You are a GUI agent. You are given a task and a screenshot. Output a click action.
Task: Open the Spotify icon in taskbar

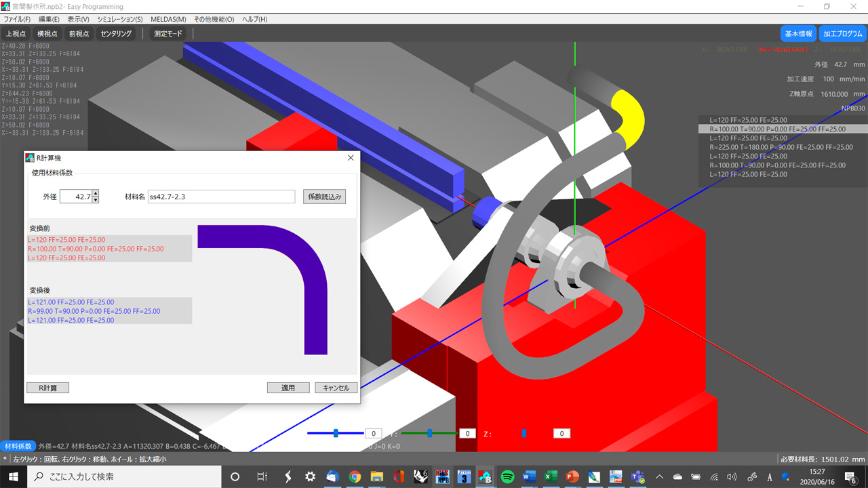tap(507, 476)
